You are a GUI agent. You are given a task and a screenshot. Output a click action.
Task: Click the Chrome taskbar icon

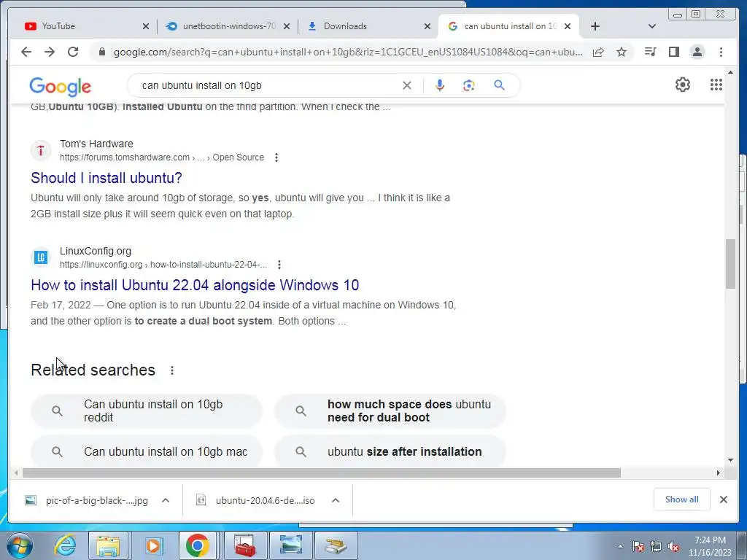coord(197,545)
